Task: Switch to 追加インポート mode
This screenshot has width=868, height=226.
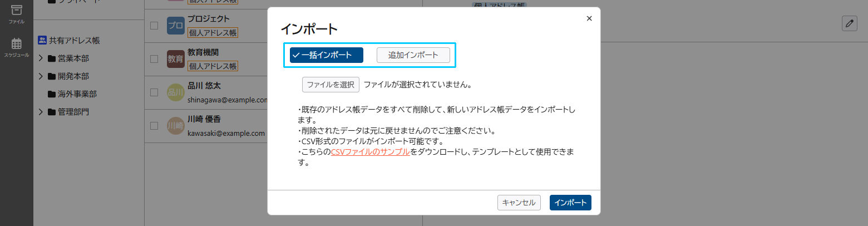Action: click(413, 55)
